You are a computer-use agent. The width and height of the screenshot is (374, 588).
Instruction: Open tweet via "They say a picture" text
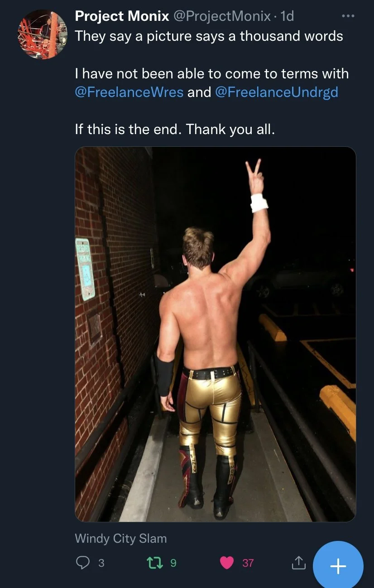click(209, 36)
